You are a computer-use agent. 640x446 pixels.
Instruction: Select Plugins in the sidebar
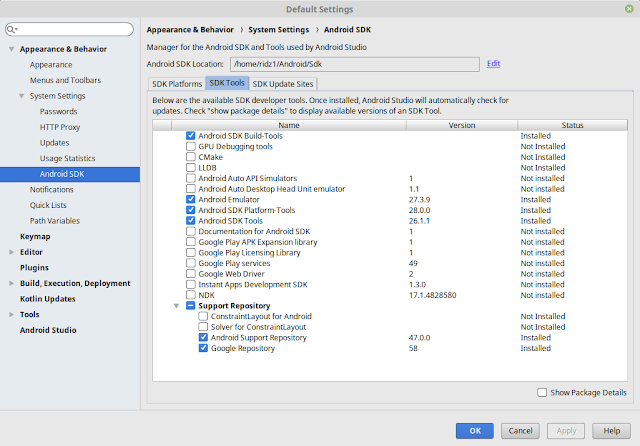[34, 267]
